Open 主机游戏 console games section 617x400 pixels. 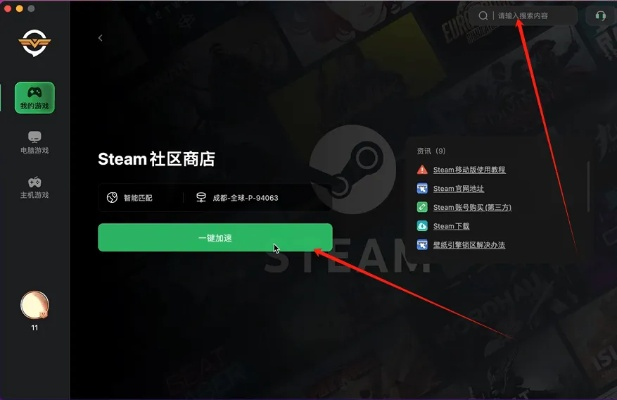(x=35, y=187)
